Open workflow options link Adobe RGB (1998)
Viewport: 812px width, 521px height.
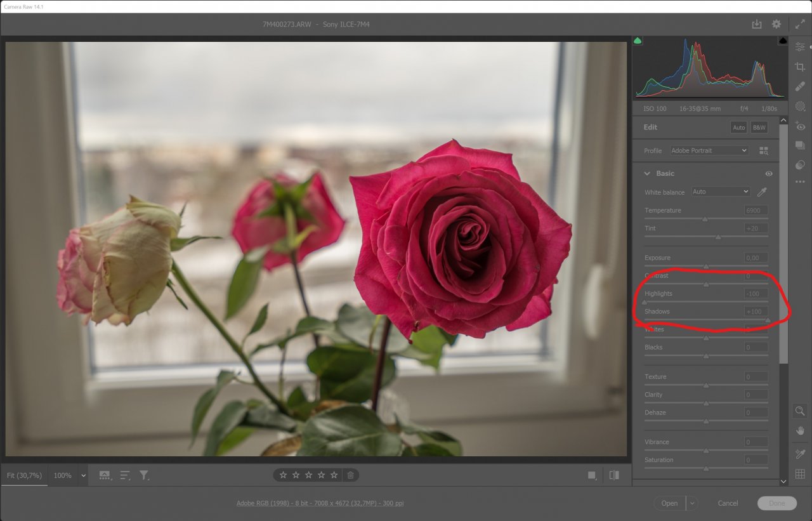pos(320,503)
